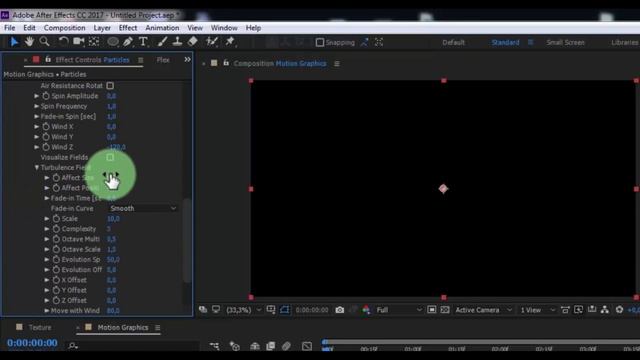Toggle the Effect Controls panel lock
Image resolution: width=640 pixels, height=360 pixels.
click(48, 60)
